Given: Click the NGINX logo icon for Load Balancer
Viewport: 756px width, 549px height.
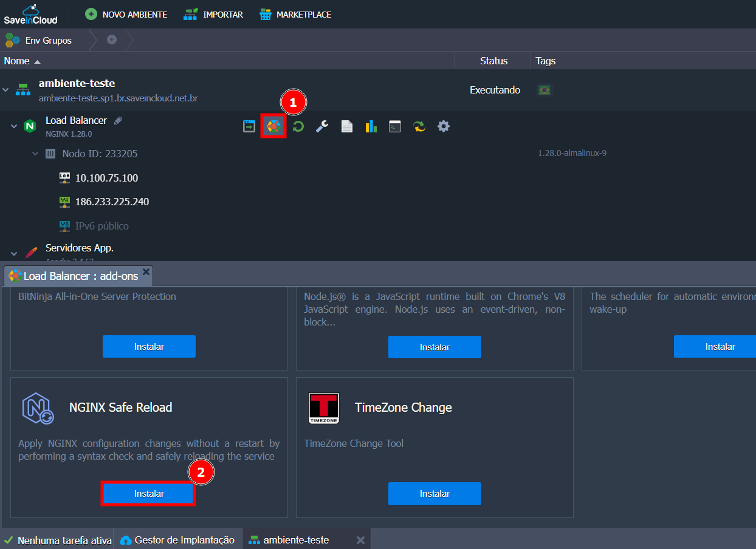Looking at the screenshot, I should 29,126.
